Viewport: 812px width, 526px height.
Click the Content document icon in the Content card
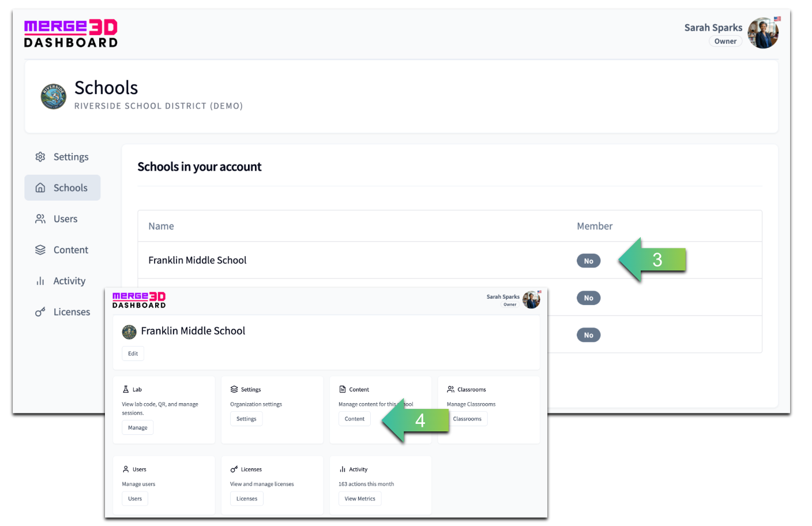coord(343,389)
